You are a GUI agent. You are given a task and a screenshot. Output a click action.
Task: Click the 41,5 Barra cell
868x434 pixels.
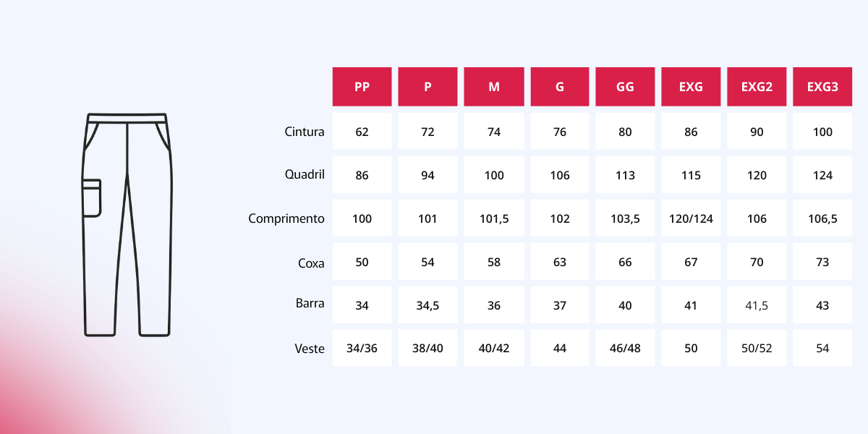click(757, 305)
